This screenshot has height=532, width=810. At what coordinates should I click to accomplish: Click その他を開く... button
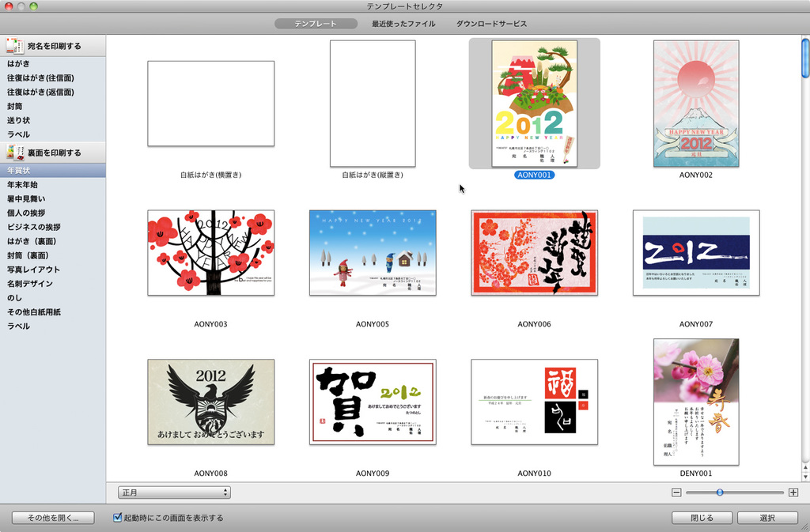point(53,518)
